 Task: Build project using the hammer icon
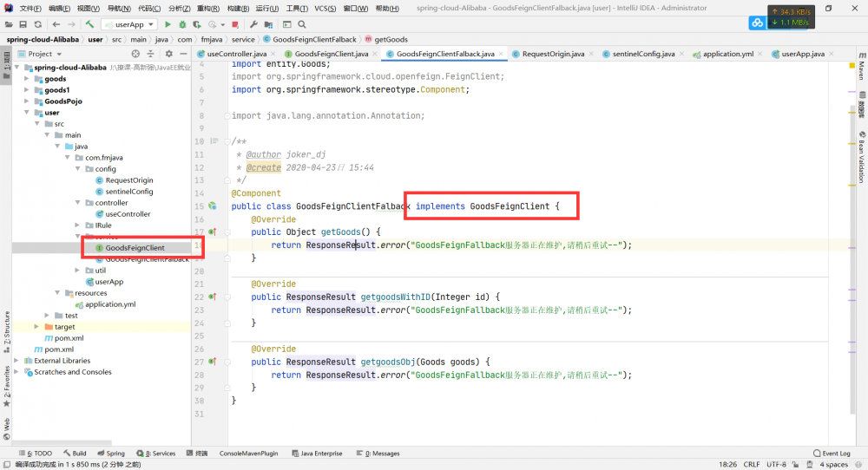coord(90,24)
